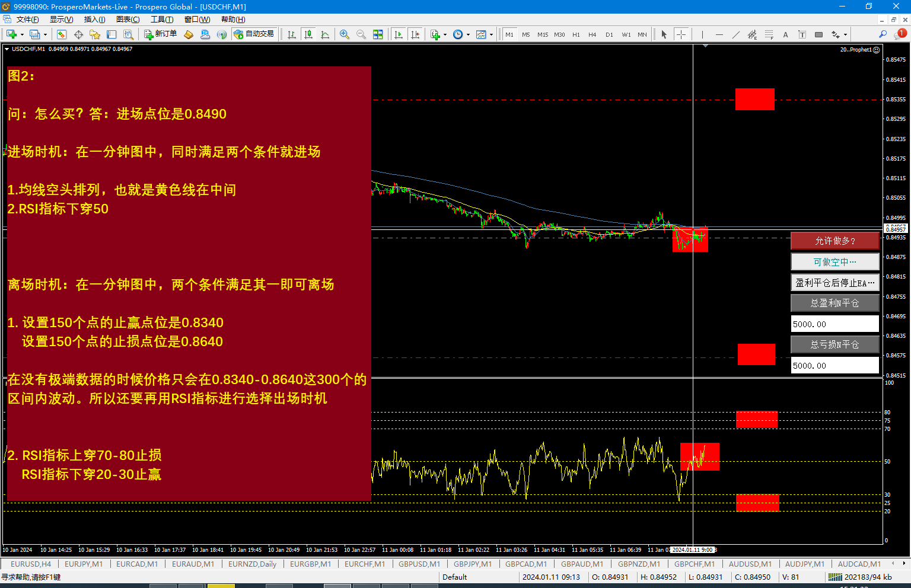Select the equidistant channel tool
The image size is (911, 588).
pos(752,34)
